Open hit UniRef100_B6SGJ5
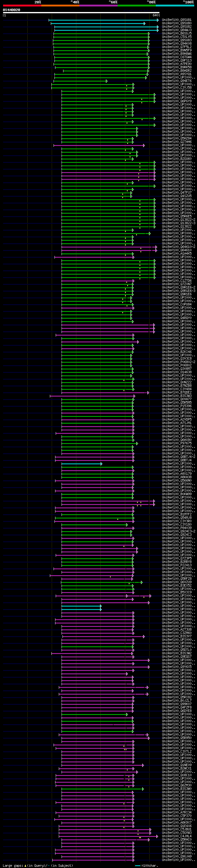This screenshot has width=197, height=868. pos(177,33)
